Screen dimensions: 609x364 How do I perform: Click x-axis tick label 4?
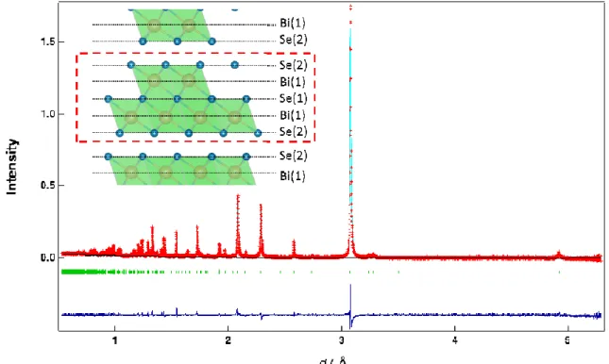point(455,340)
